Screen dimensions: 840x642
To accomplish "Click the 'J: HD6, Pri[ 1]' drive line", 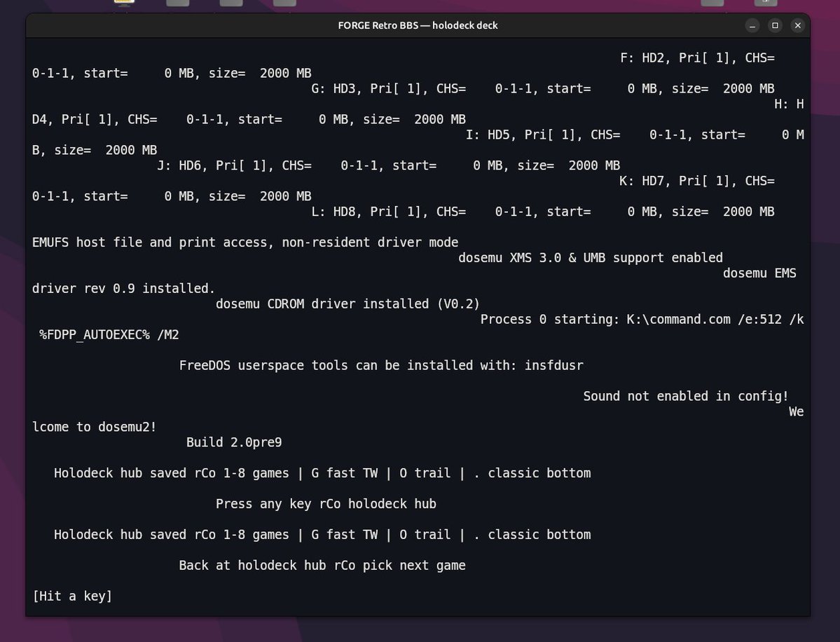I will coord(388,165).
